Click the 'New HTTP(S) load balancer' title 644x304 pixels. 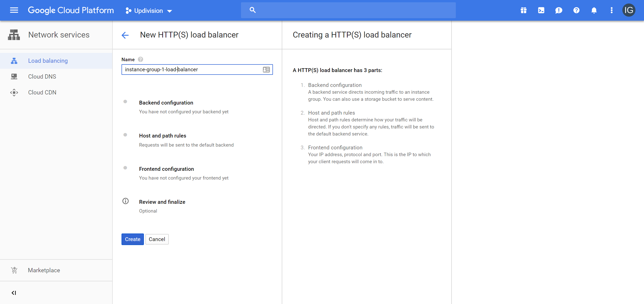(x=189, y=35)
